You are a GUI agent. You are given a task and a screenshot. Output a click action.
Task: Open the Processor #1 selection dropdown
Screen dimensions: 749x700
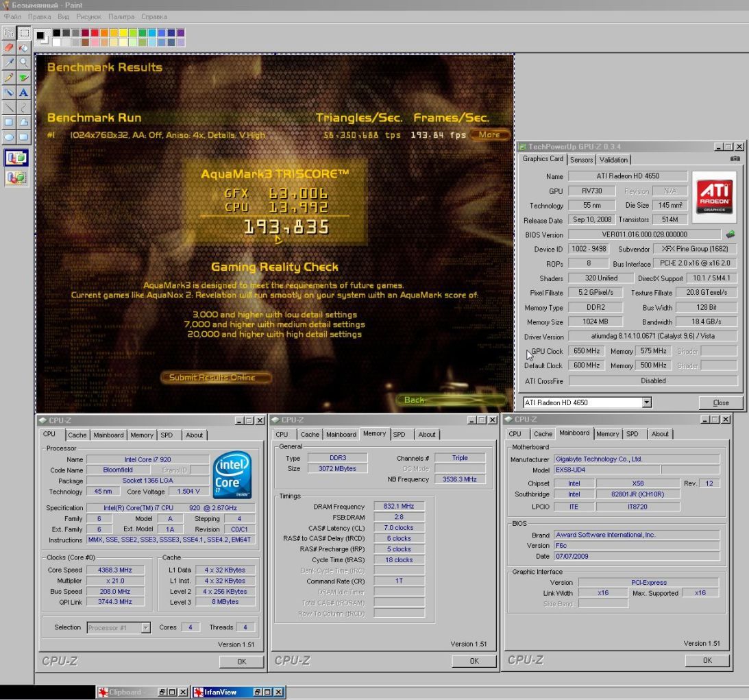(146, 627)
